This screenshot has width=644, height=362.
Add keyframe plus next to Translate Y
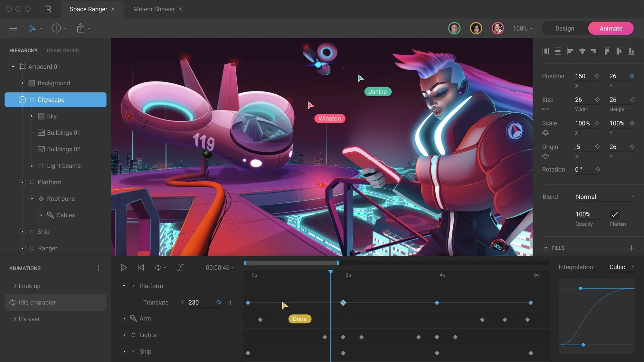[231, 303]
